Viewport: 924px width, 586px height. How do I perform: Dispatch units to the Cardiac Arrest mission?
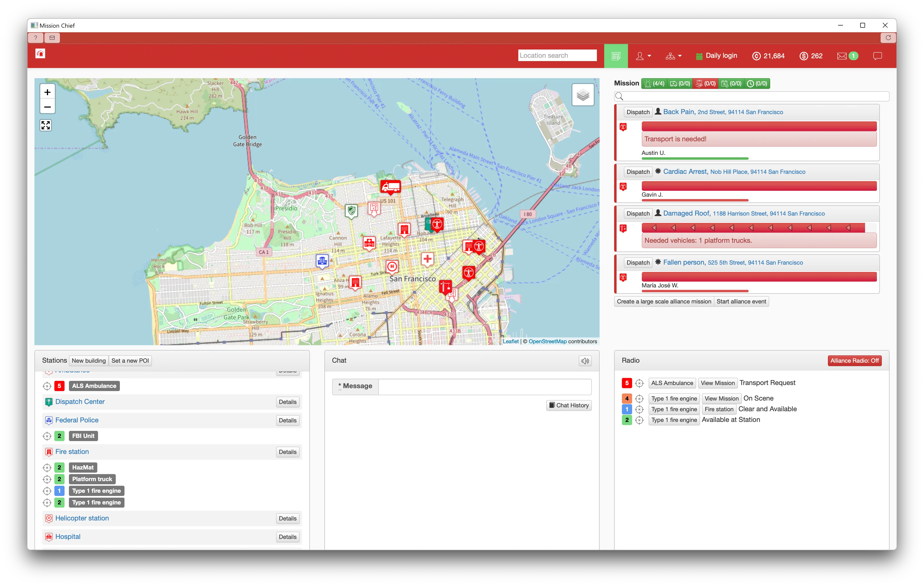pyautogui.click(x=638, y=172)
